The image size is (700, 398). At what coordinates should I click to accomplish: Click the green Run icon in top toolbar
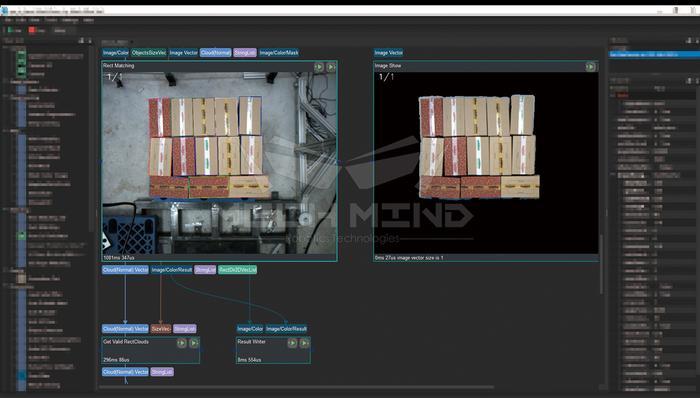pyautogui.click(x=10, y=30)
